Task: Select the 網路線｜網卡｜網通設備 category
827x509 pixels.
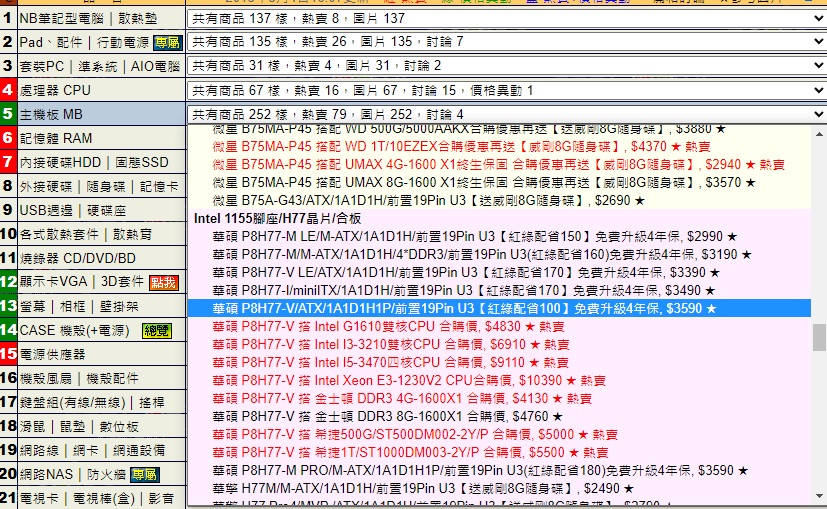Action: (x=92, y=450)
